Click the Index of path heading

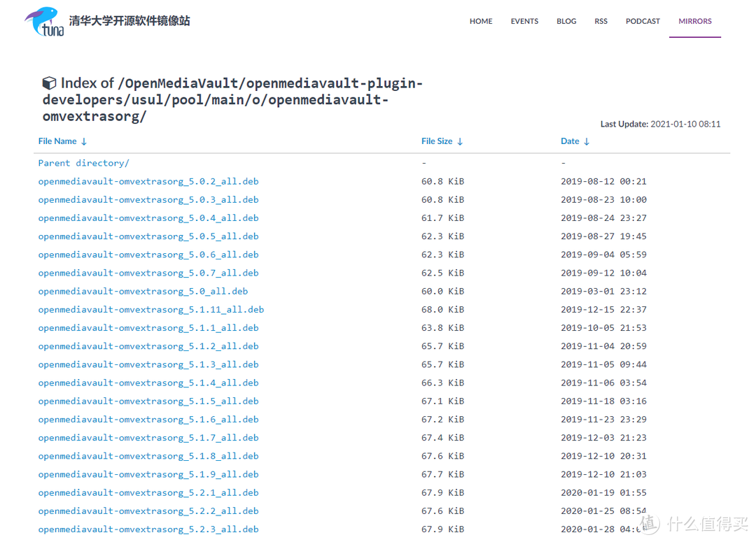click(233, 100)
